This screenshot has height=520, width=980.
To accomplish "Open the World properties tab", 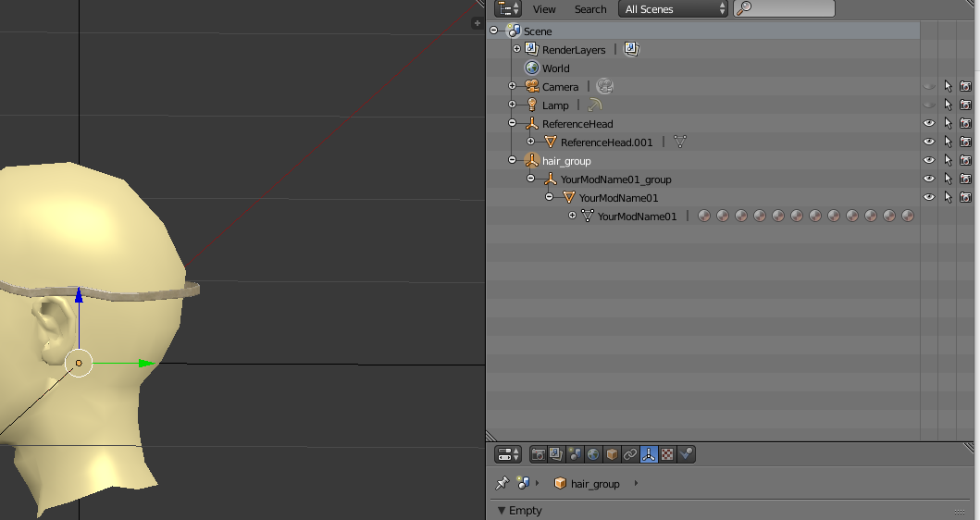I will tap(593, 454).
